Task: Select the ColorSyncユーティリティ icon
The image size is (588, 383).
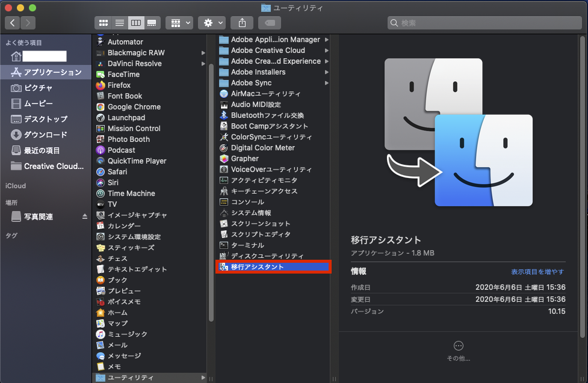Action: 223,137
